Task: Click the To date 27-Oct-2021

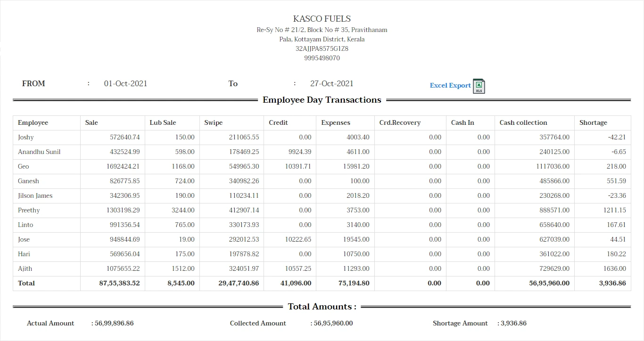Action: click(x=331, y=83)
